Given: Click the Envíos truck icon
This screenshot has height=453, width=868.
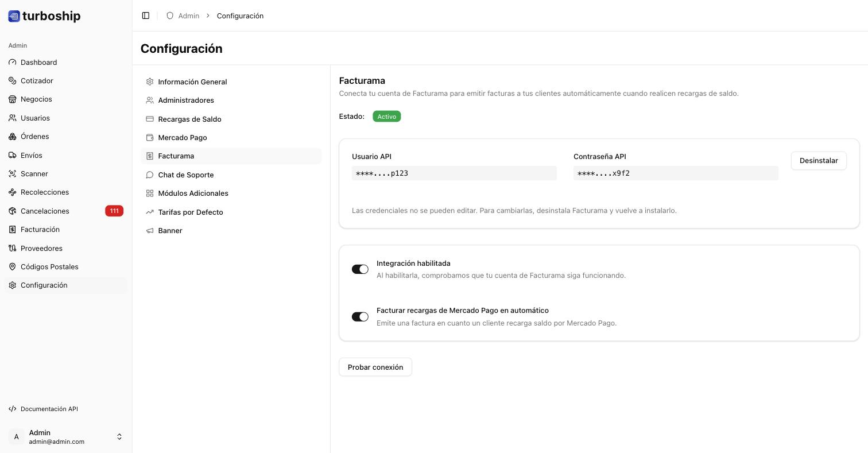Looking at the screenshot, I should 13,155.
